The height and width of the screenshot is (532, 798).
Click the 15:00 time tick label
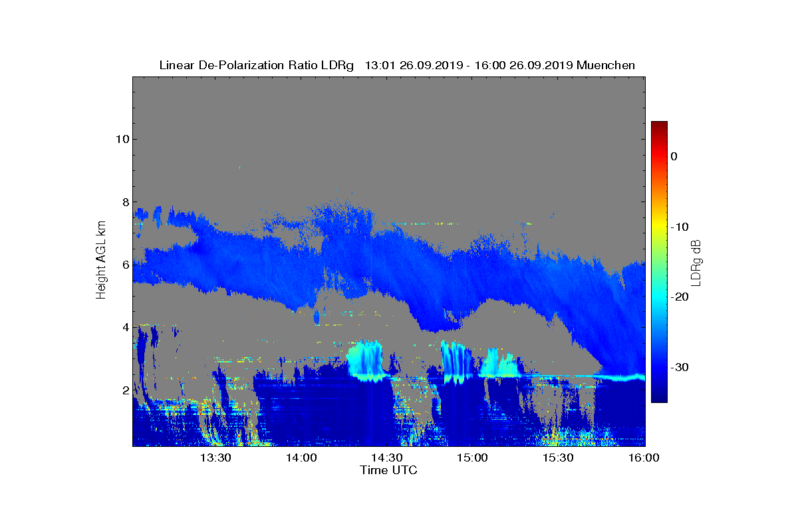tap(473, 458)
